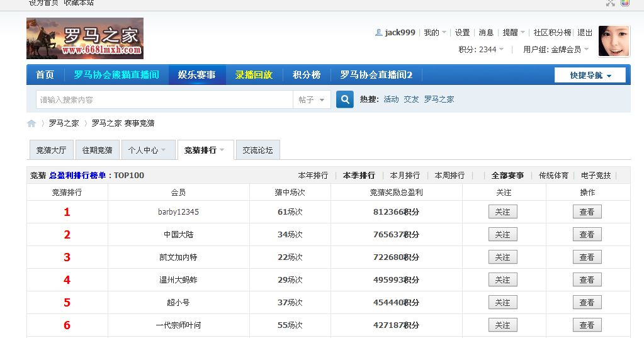Click the home icon in breadcrumb
This screenshot has height=338, width=644.
pos(31,123)
